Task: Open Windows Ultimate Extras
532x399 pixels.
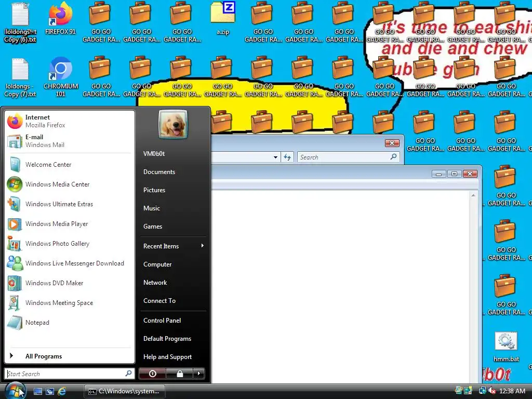Action: (70, 204)
